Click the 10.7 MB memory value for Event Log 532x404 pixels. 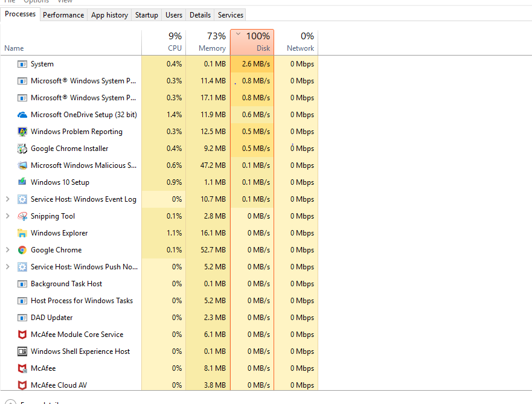(213, 199)
